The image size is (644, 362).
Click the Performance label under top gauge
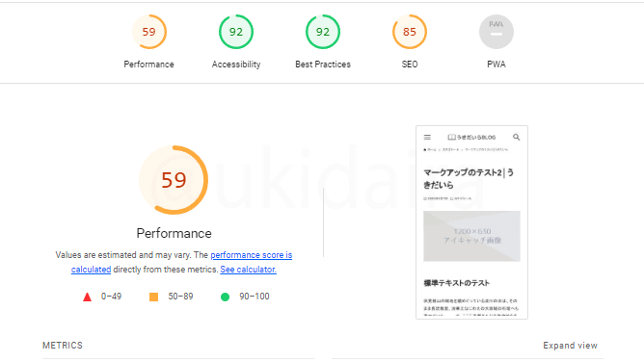point(148,65)
